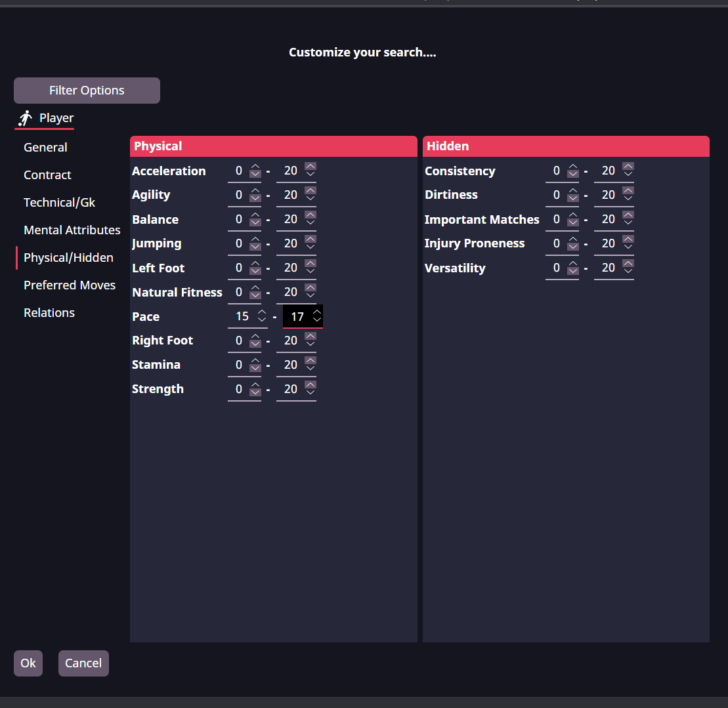
Task: Decrease Agility maximum with down arrow
Action: 310,199
